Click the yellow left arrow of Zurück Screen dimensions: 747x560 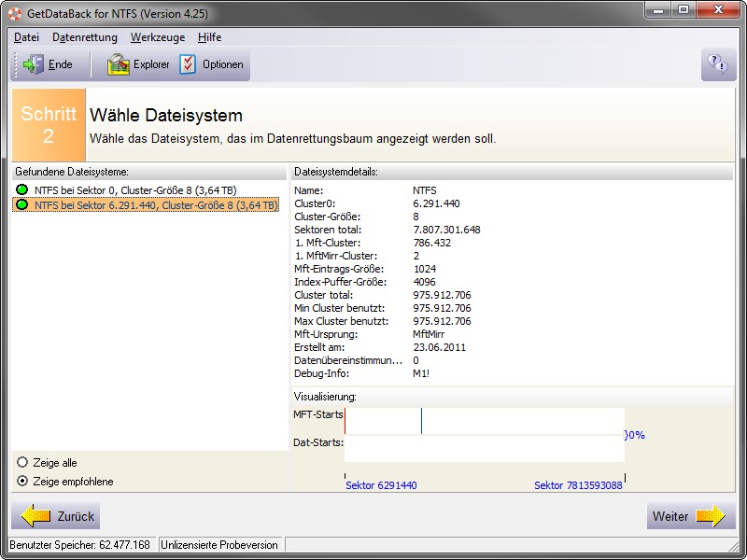(x=35, y=516)
